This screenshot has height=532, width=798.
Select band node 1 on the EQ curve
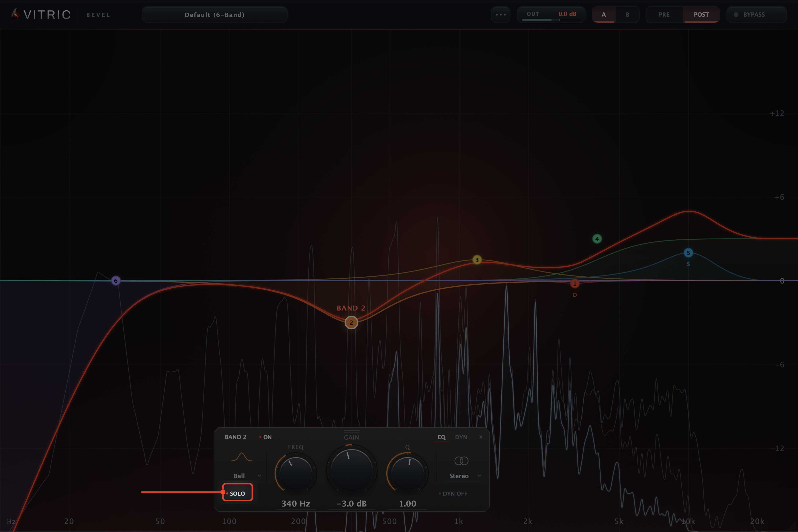tap(574, 283)
